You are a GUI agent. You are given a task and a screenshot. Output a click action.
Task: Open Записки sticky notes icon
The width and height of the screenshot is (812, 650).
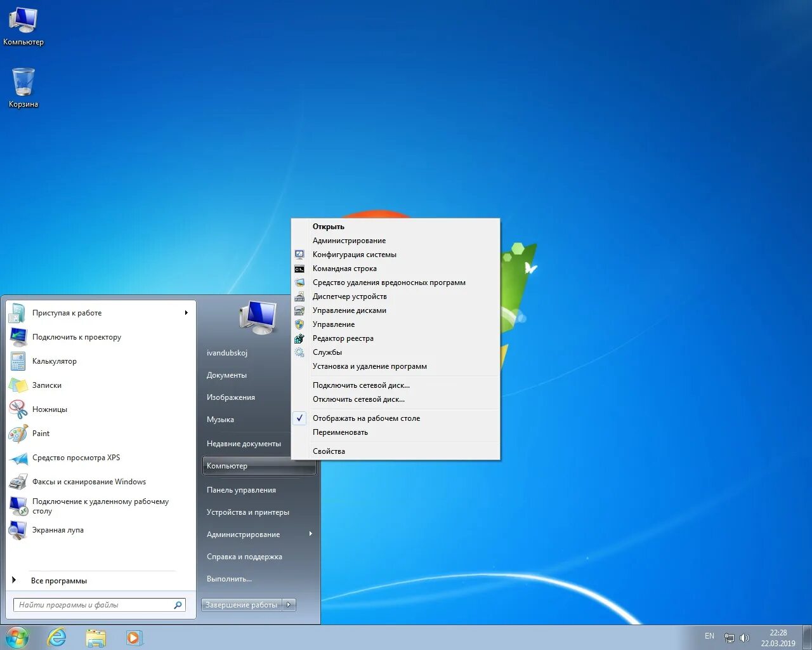point(18,385)
